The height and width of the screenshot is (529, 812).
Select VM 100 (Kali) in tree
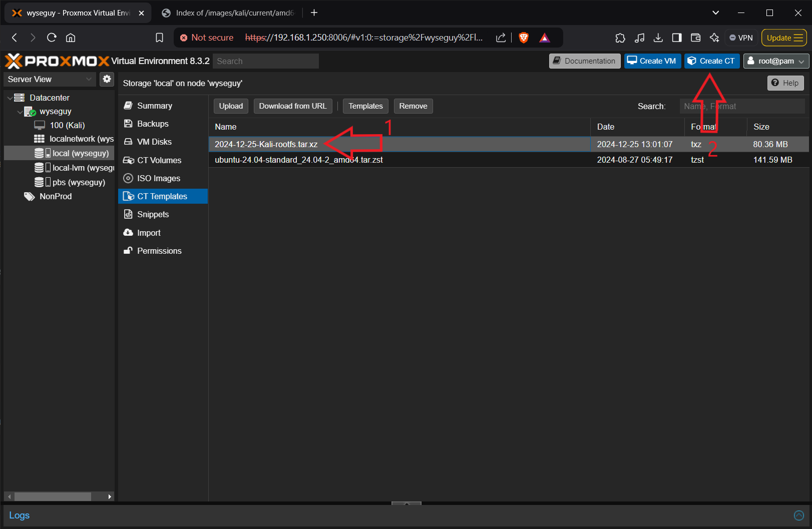pyautogui.click(x=67, y=125)
